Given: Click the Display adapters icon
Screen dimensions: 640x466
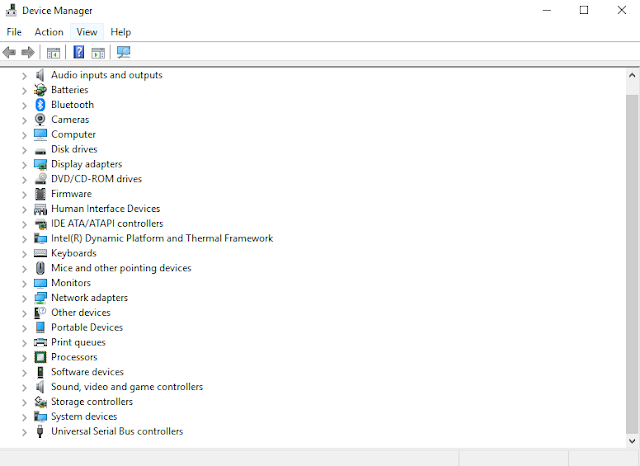Looking at the screenshot, I should pos(40,164).
